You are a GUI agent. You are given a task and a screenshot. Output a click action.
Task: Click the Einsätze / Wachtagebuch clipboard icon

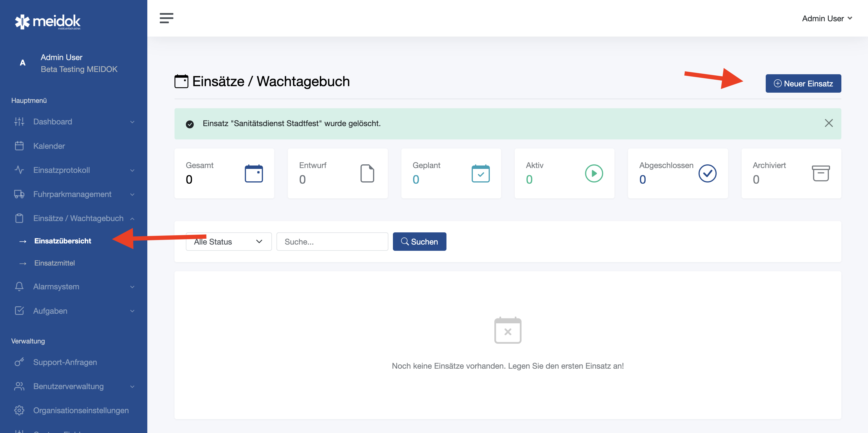click(19, 218)
